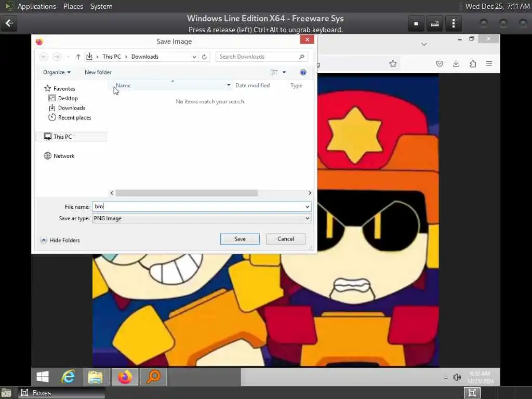Screen dimensions: 532x399
Task: Click the Boxes entry in bottom panel
Action: (x=61, y=393)
